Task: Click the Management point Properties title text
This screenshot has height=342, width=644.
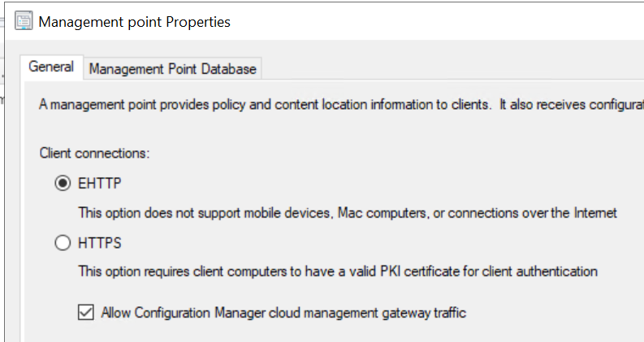Action: point(134,22)
